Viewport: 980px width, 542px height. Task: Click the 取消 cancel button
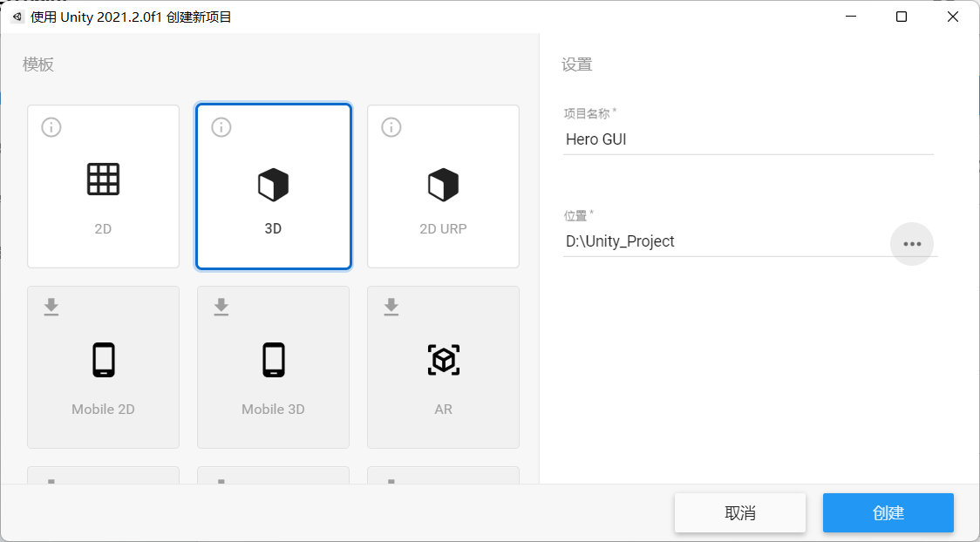[740, 513]
